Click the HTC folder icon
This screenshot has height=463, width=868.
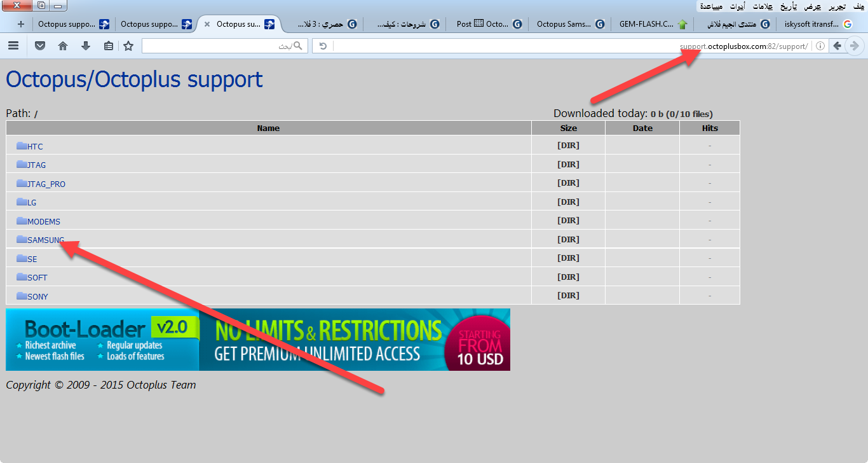22,146
